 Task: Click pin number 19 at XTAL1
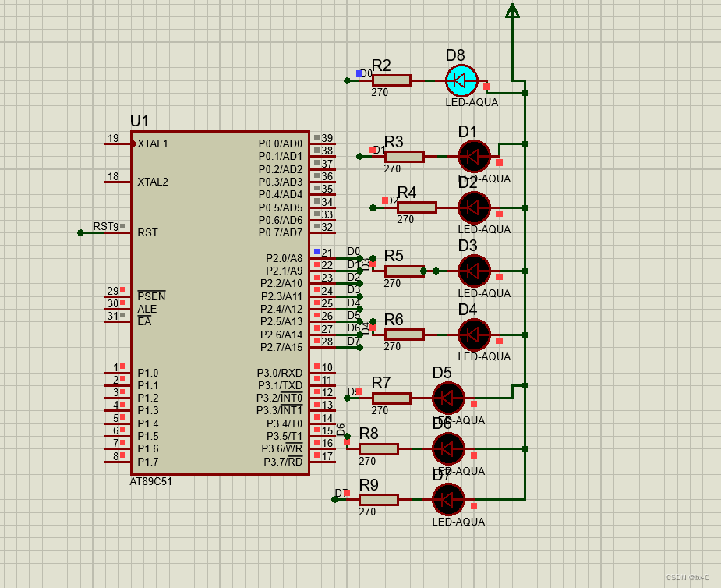113,138
